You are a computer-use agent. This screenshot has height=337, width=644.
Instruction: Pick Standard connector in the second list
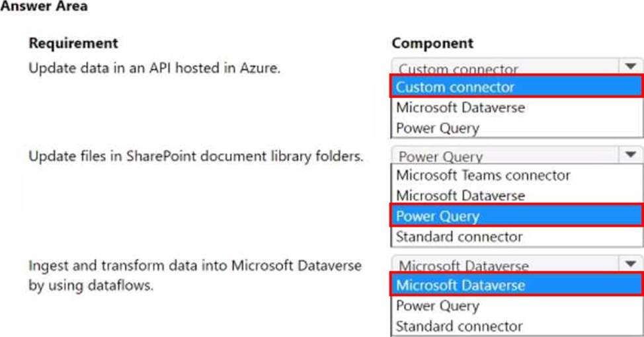516,237
